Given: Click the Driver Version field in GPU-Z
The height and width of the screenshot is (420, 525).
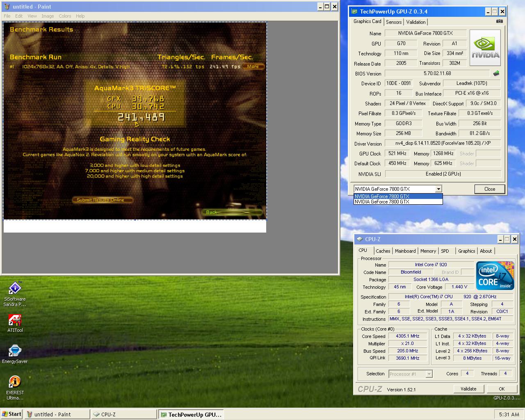Looking at the screenshot, I should point(443,144).
